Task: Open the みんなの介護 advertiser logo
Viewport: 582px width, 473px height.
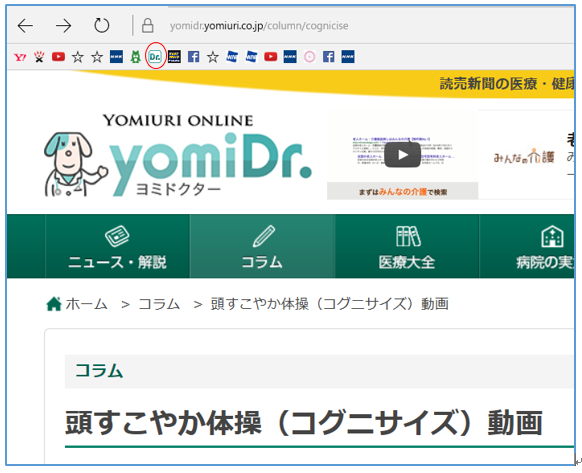Action: point(523,156)
